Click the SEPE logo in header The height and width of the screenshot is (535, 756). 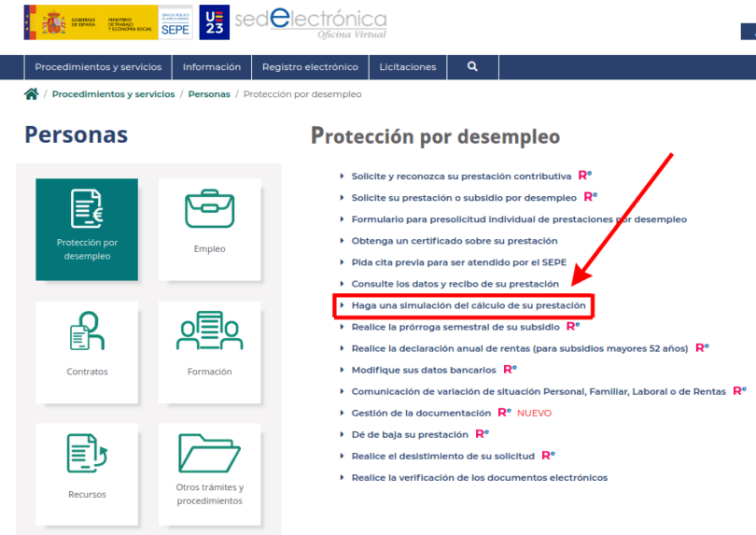175,22
